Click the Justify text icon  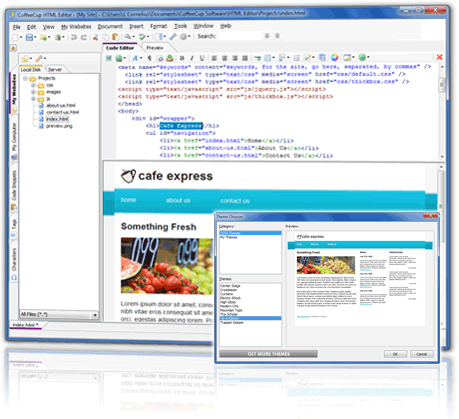[245, 58]
